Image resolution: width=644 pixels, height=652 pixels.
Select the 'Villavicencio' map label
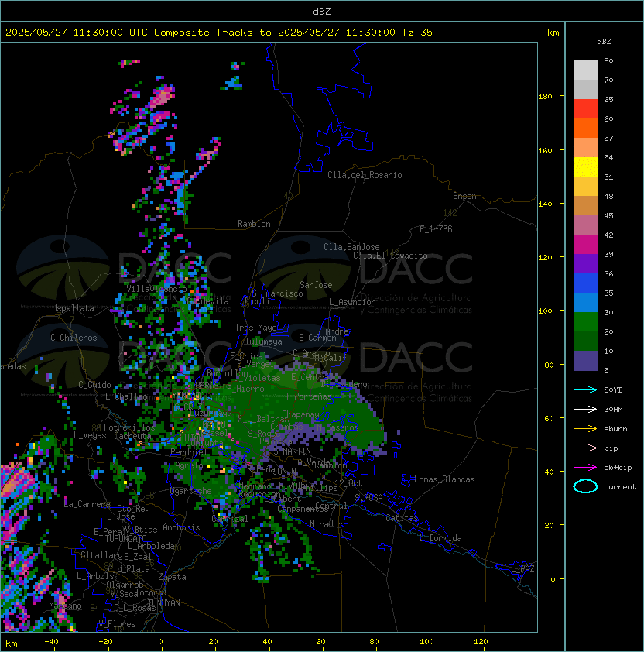(156, 289)
